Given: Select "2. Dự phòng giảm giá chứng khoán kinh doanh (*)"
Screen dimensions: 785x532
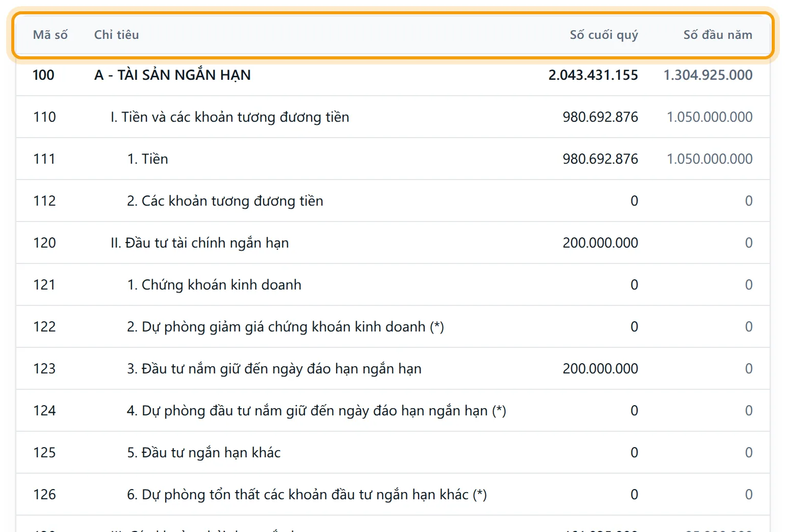Looking at the screenshot, I should (286, 327).
